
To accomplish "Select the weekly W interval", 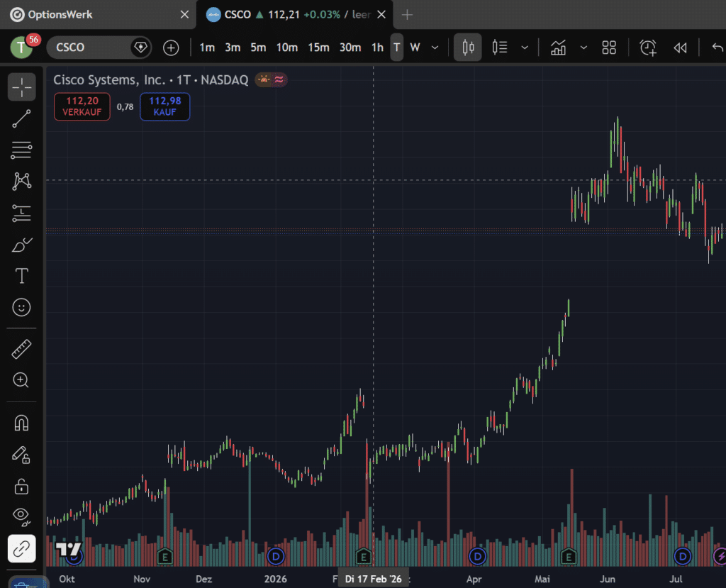I will pyautogui.click(x=415, y=48).
